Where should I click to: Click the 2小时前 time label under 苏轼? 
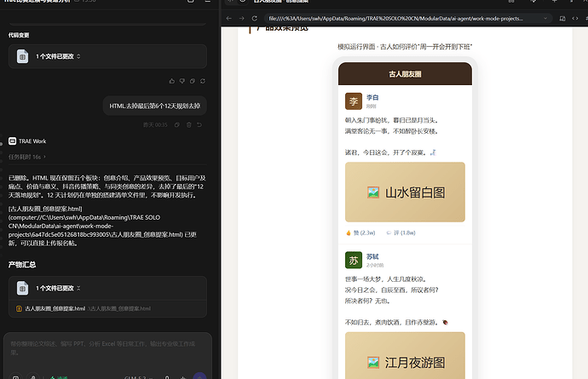tap(375, 266)
